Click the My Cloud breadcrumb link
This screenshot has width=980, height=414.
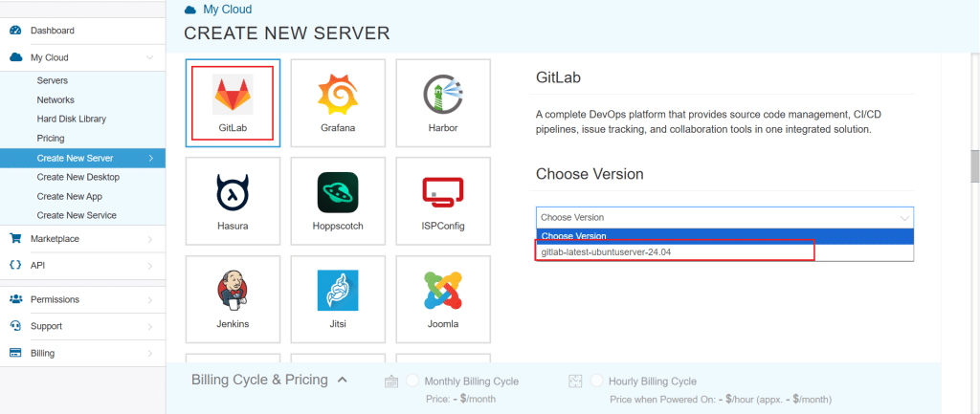pos(228,10)
